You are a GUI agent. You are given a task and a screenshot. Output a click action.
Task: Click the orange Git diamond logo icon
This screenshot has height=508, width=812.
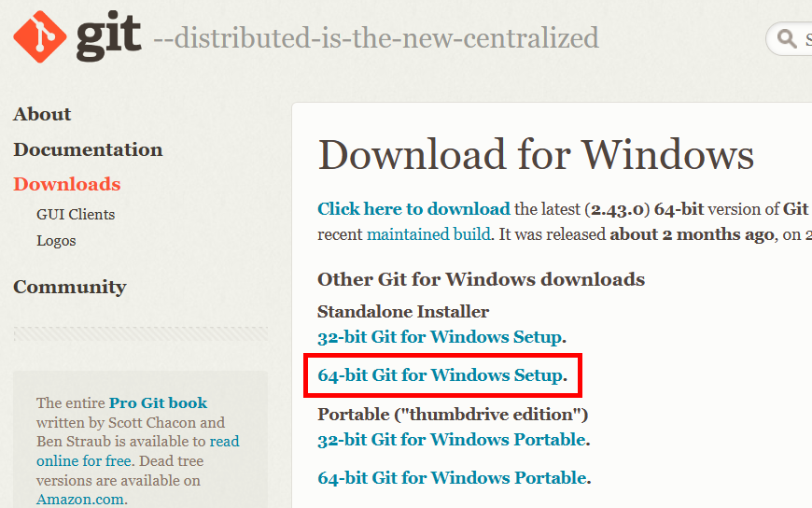click(39, 36)
